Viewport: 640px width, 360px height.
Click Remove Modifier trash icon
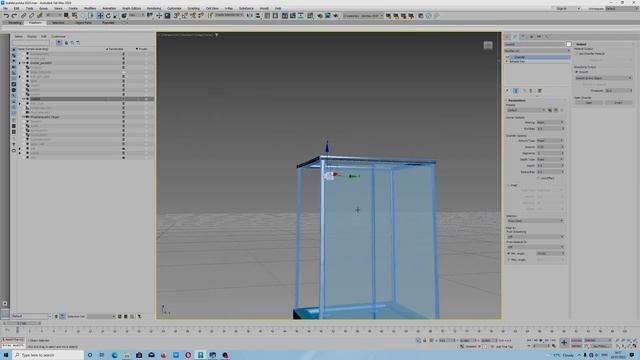[531, 91]
